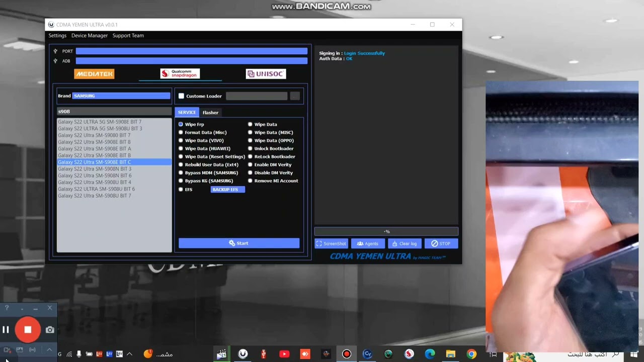Open YouTube from the taskbar
Screen dimensions: 644x362
pyautogui.click(x=284, y=354)
